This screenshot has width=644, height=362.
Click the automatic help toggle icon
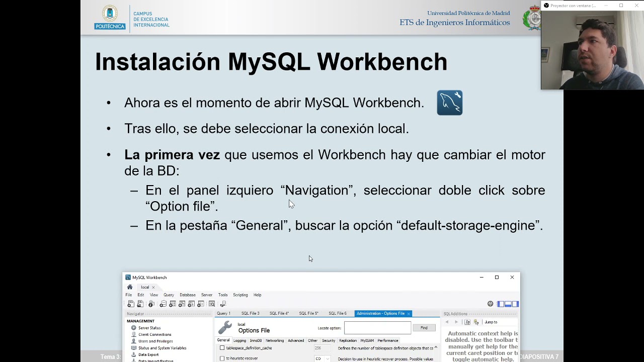[476, 322]
